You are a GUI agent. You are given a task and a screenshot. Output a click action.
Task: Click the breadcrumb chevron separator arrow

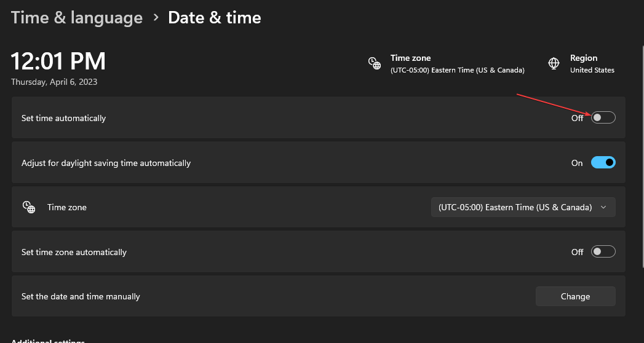click(x=156, y=18)
